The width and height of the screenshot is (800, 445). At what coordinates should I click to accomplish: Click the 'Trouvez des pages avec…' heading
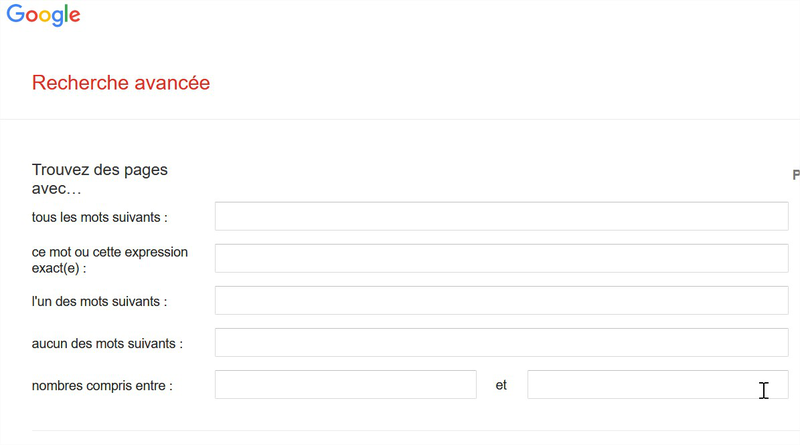100,178
